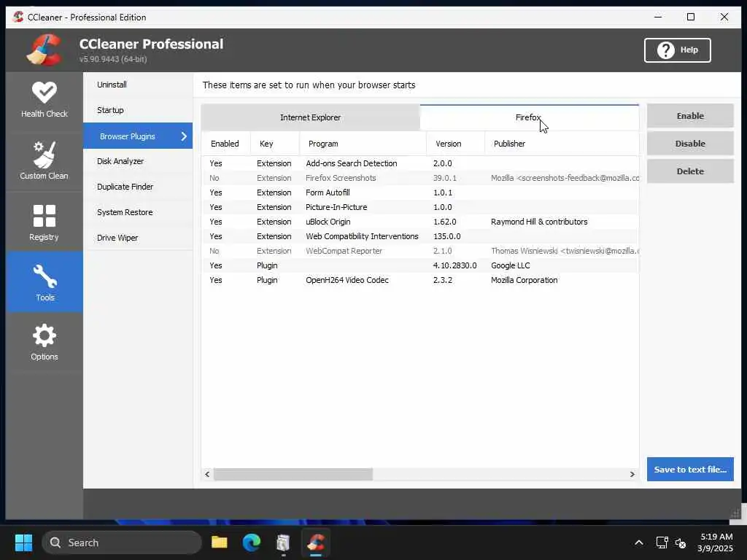Select the WebCompat Reporter extension row

tap(419, 251)
